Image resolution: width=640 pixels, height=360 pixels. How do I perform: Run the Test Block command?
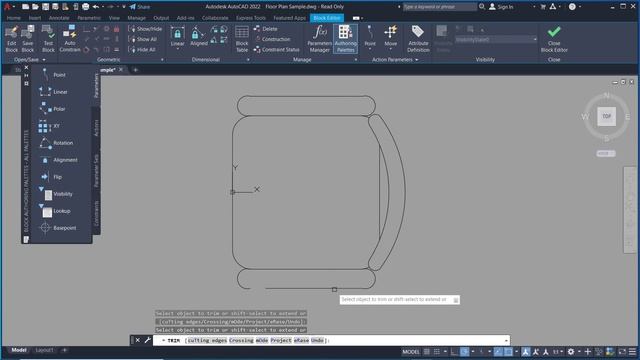click(48, 39)
